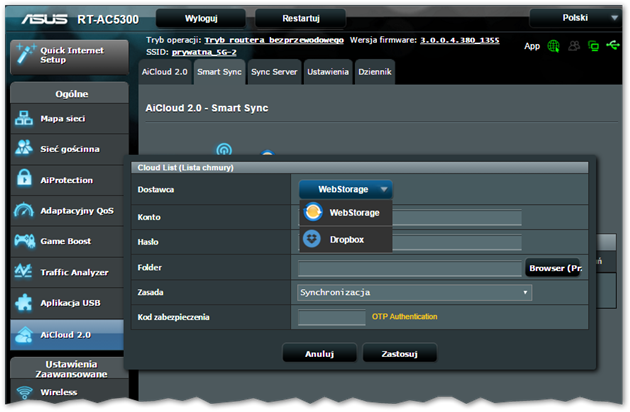
Task: Click the green network monitors status icon
Action: pyautogui.click(x=593, y=46)
